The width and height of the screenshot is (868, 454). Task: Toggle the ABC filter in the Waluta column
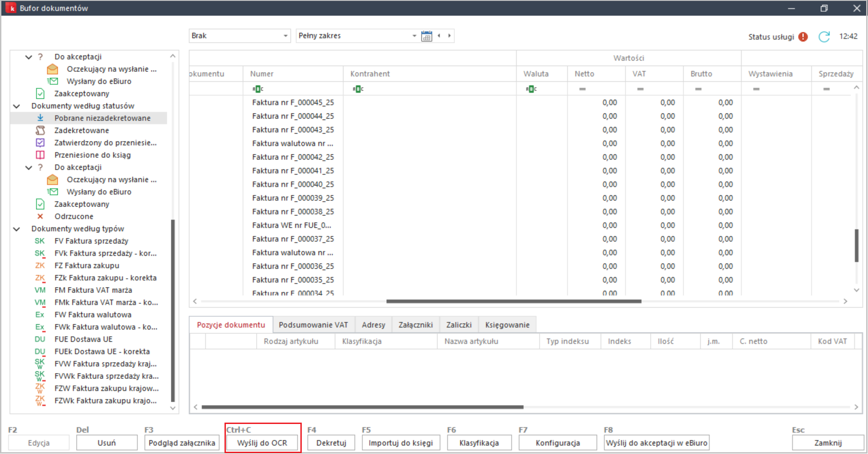[531, 89]
